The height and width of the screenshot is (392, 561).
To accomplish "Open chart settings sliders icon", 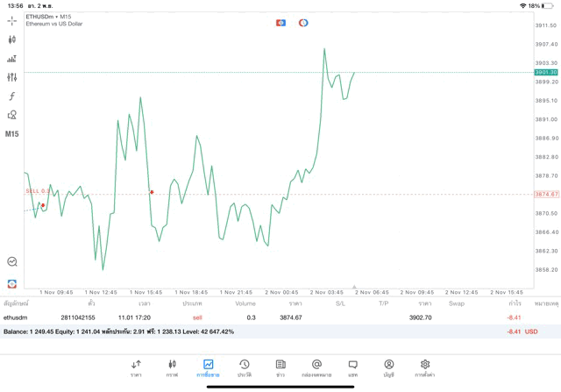I will (x=12, y=77).
